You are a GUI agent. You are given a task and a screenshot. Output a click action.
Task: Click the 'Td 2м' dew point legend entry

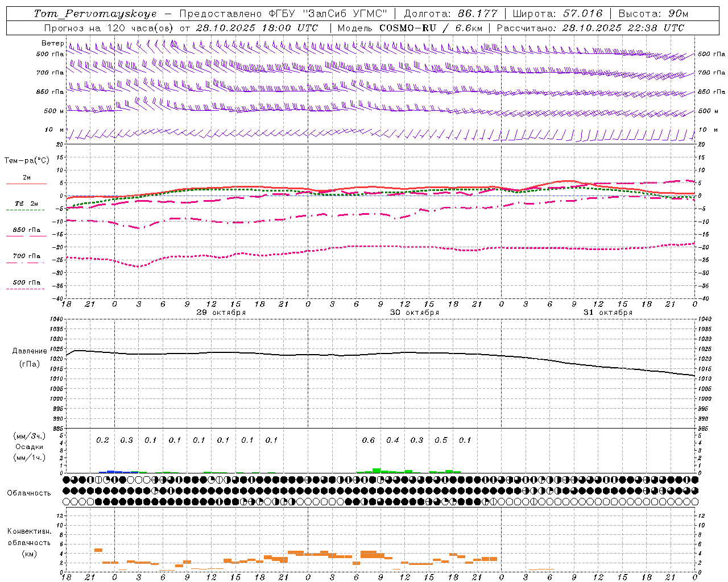(x=27, y=203)
